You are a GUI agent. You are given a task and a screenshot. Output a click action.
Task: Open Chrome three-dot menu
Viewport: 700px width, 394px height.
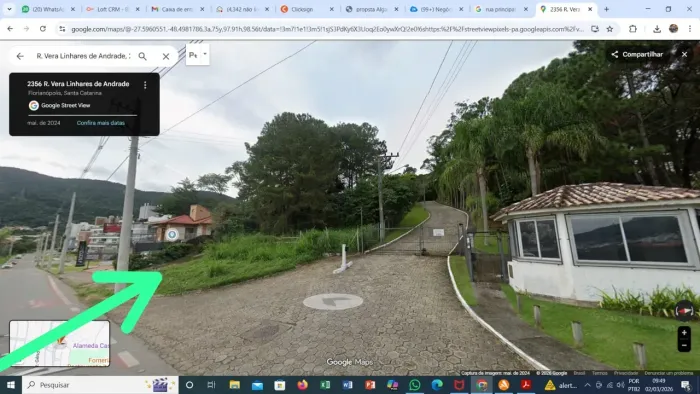click(x=690, y=29)
